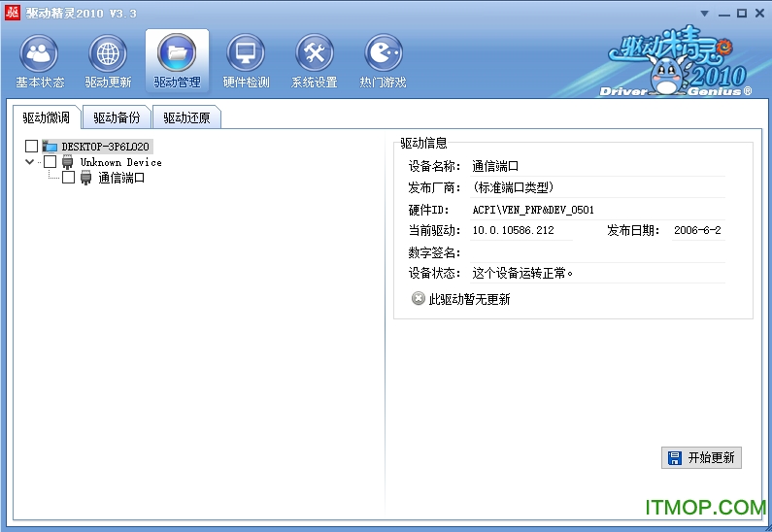
Task: Click the 发布厂商 value (标准端口类型)
Action: tap(514, 187)
